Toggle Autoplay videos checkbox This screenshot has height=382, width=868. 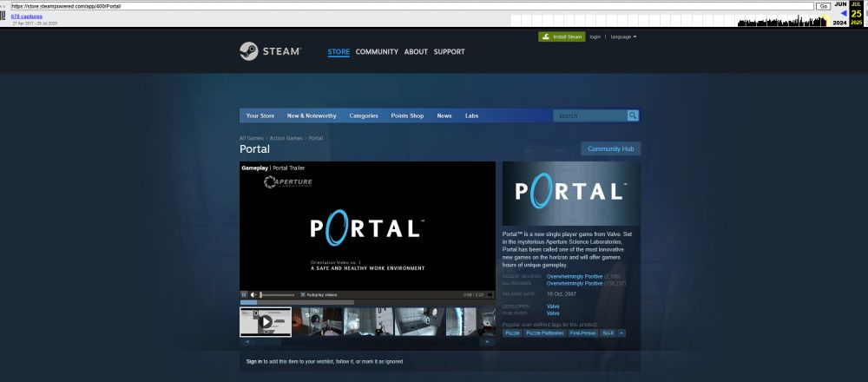[x=303, y=294]
